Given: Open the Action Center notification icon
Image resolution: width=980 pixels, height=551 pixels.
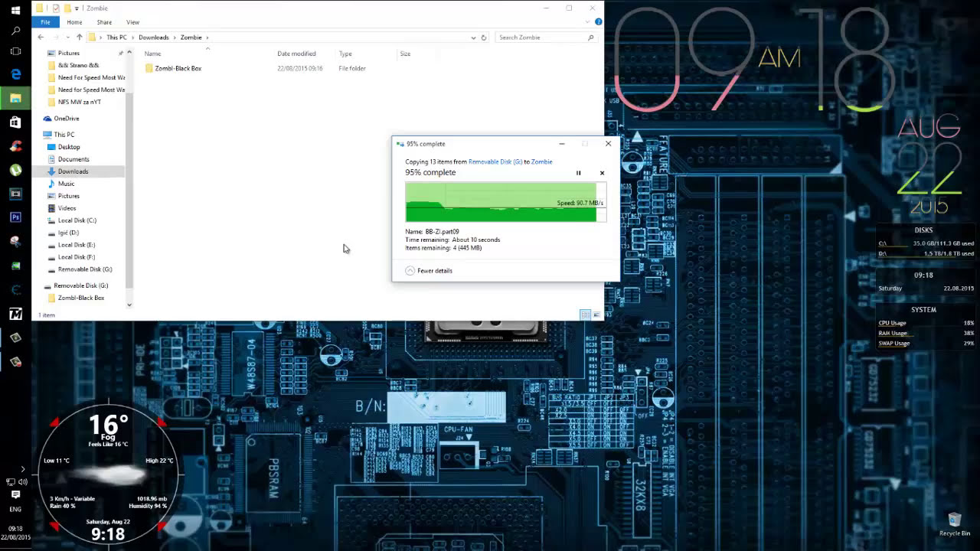Looking at the screenshot, I should [x=15, y=495].
